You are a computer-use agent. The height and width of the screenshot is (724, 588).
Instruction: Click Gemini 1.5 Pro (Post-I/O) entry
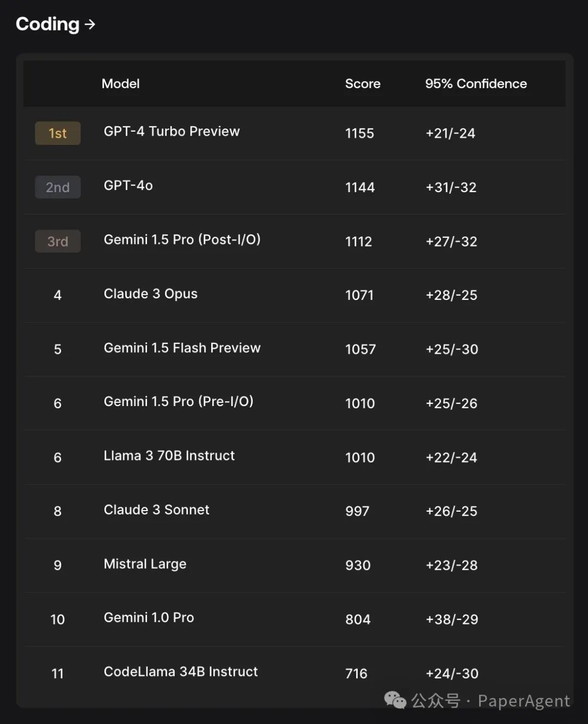click(x=182, y=240)
